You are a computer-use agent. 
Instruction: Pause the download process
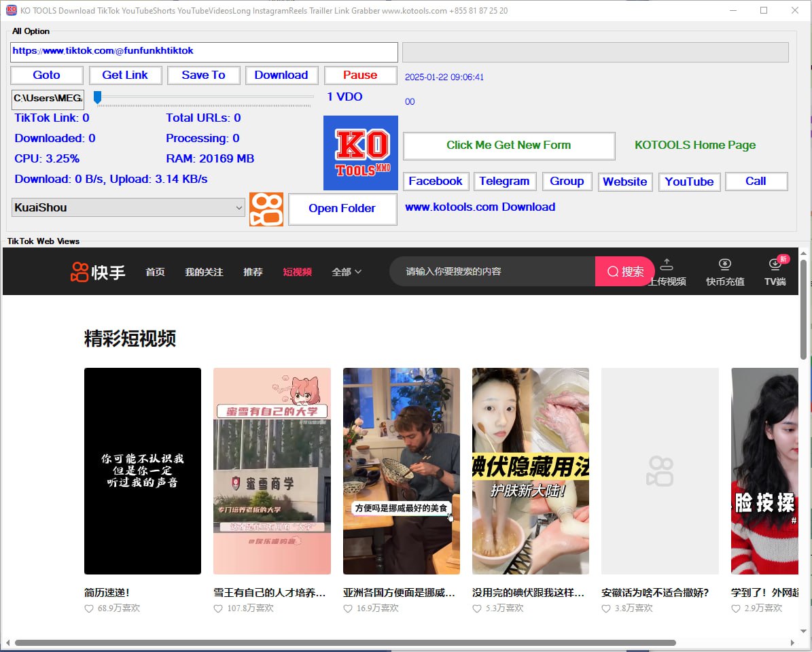coord(360,75)
